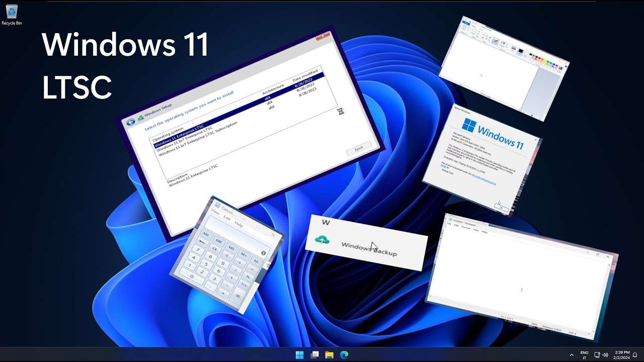Open the Notepad Help menu

pos(485,232)
